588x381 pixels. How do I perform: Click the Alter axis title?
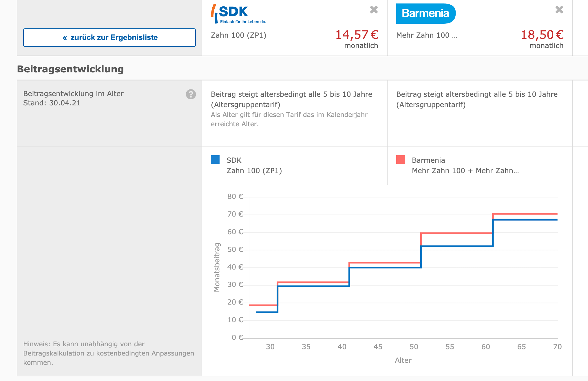pos(403,360)
